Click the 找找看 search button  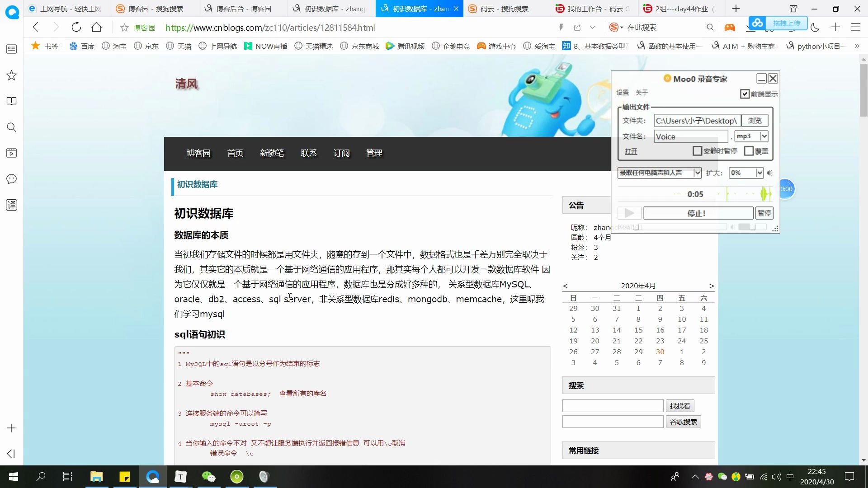click(679, 406)
